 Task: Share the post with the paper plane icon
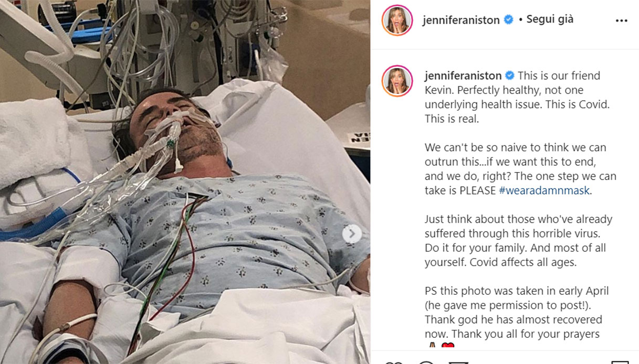(x=458, y=362)
